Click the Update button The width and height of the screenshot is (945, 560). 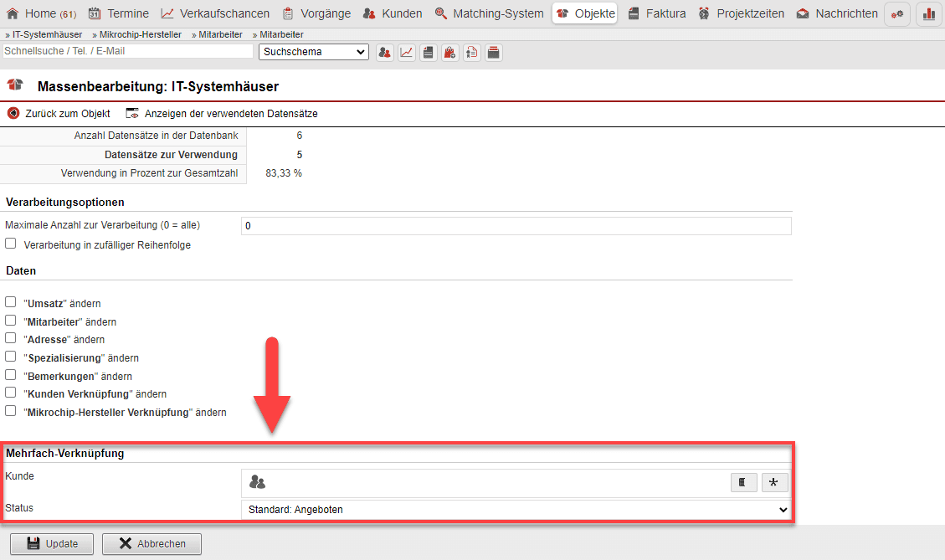click(52, 544)
